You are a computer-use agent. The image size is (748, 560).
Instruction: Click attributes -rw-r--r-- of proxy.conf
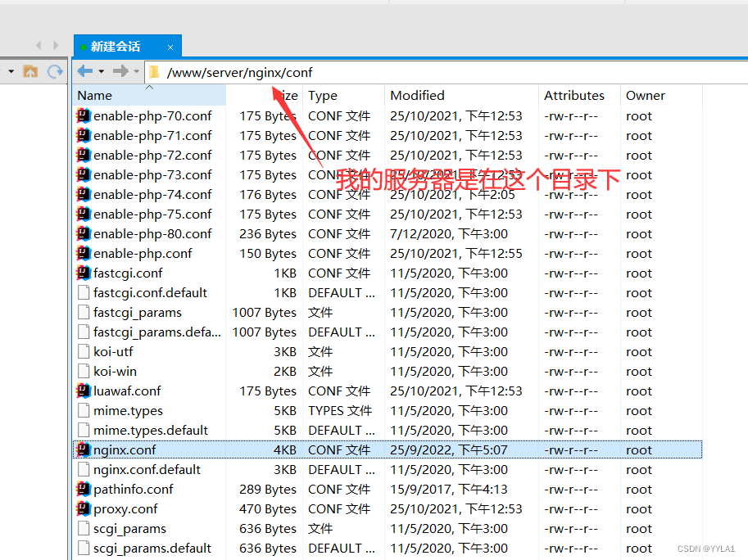(571, 509)
